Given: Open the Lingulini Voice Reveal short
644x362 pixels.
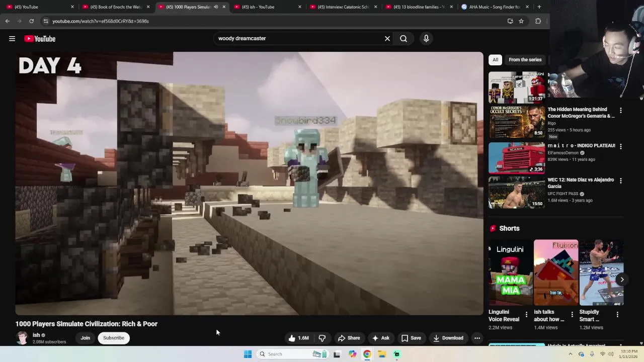Looking at the screenshot, I should coord(510,273).
